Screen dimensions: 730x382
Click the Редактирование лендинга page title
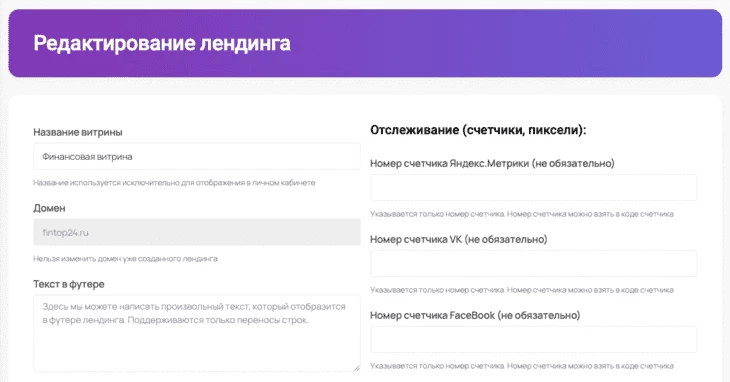coord(162,43)
